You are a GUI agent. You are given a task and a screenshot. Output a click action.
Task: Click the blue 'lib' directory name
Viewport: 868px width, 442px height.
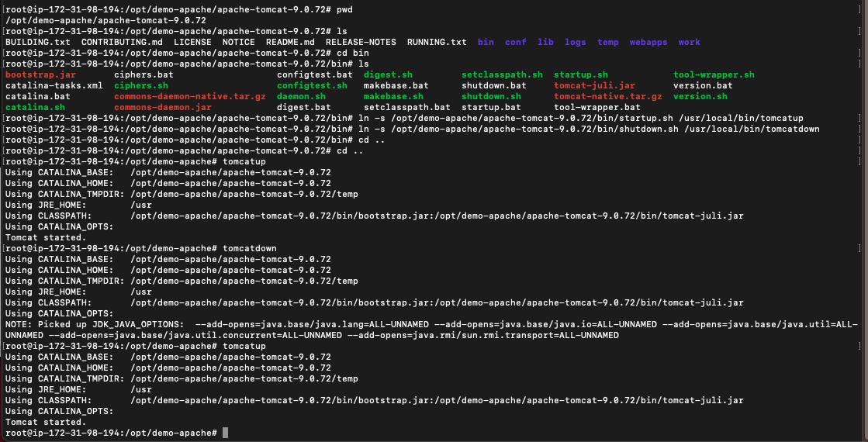click(x=545, y=42)
